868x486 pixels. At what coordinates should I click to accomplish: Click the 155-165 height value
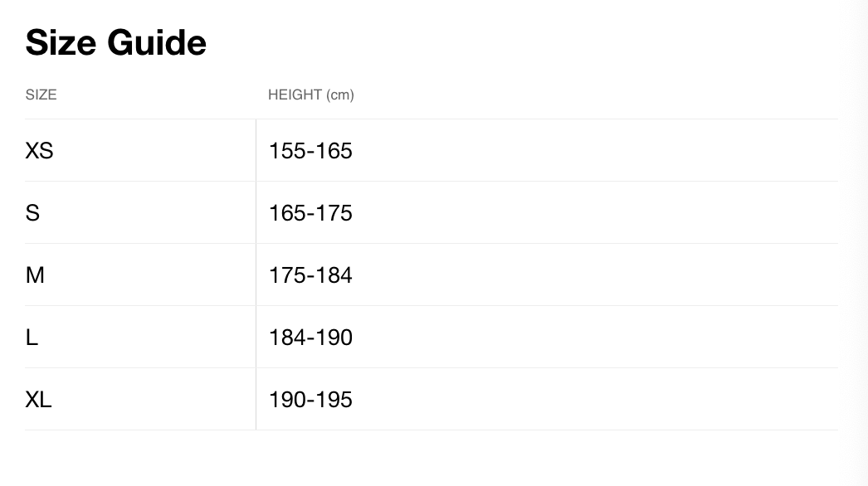pos(310,151)
